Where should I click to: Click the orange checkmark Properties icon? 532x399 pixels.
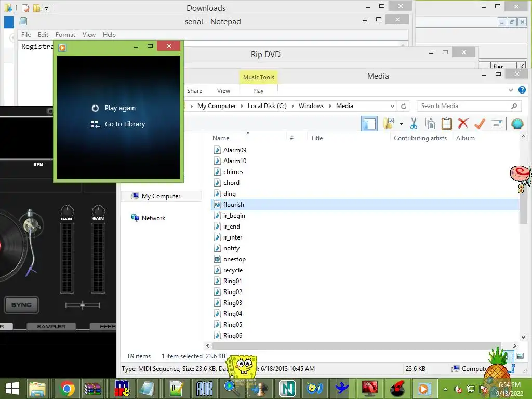coord(480,124)
